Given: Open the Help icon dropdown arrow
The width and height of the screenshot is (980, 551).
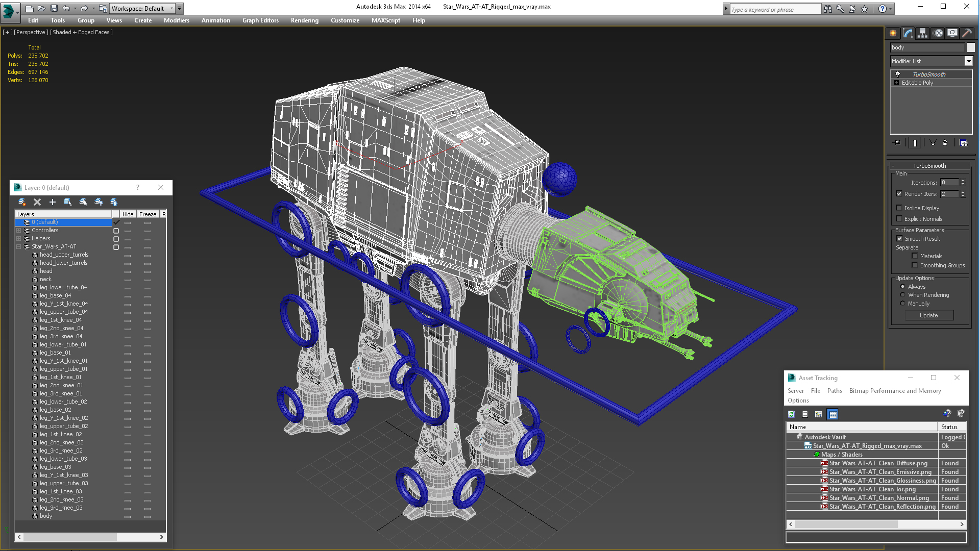Looking at the screenshot, I should coord(891,9).
